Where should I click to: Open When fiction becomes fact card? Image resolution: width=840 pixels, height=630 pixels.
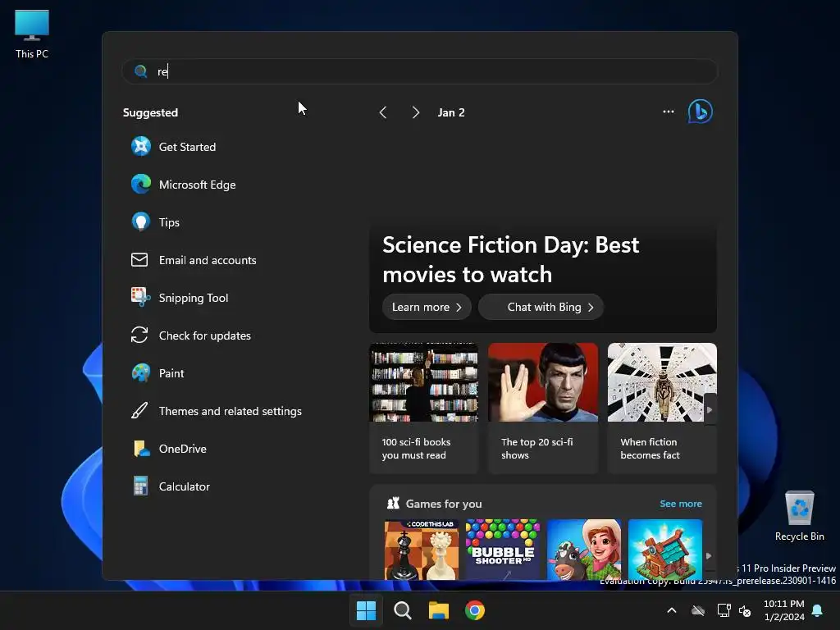[662, 409]
